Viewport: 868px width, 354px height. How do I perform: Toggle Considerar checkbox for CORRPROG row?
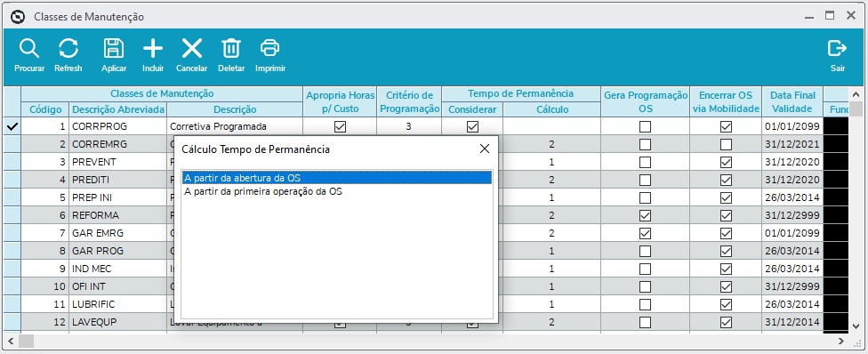(x=472, y=127)
